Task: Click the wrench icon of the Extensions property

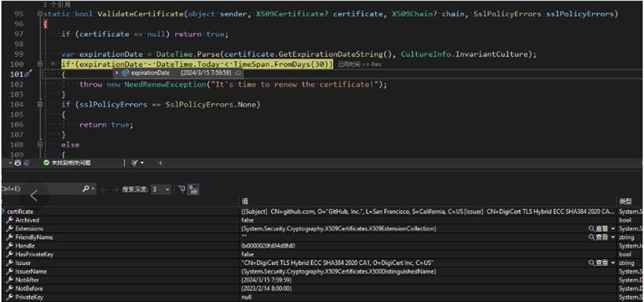Action: [10, 229]
